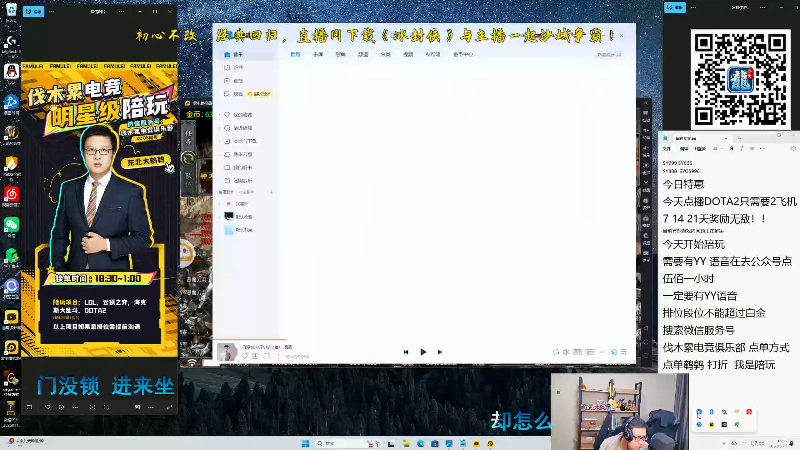
Task: Click the Notepad line 排位段位不能超过白金
Action: pyautogui.click(x=714, y=313)
